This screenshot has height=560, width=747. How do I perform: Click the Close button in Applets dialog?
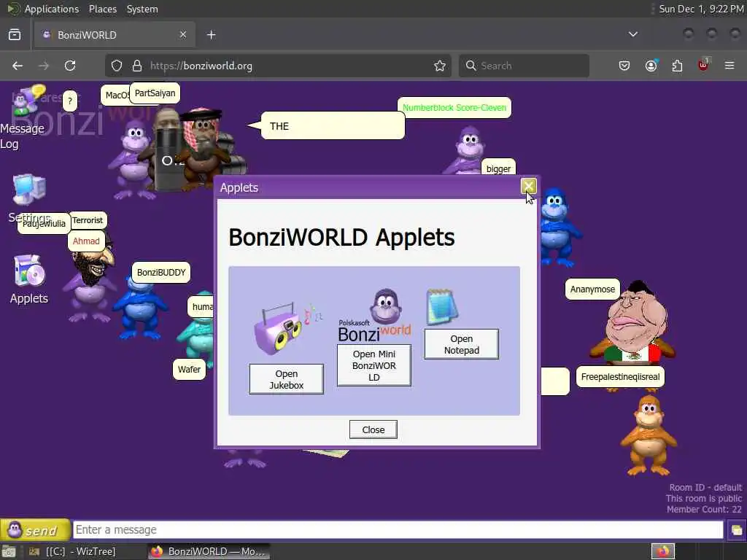tap(373, 429)
